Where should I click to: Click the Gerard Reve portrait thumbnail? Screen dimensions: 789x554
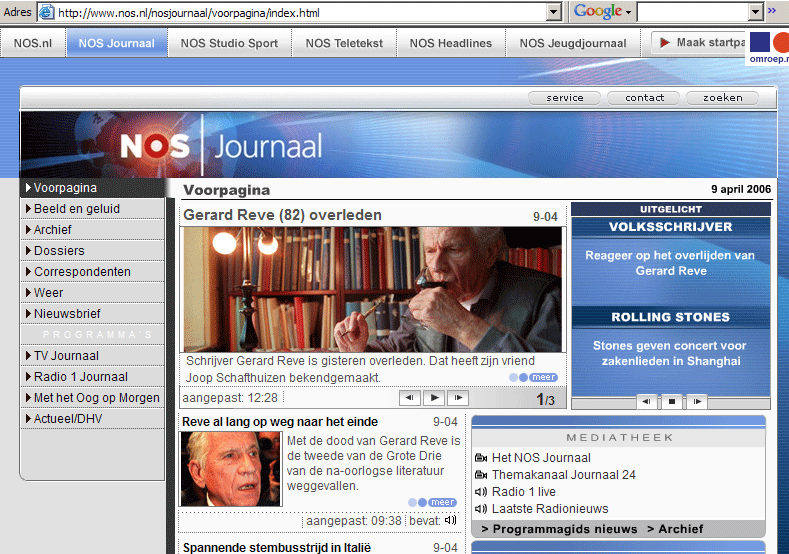[x=231, y=469]
